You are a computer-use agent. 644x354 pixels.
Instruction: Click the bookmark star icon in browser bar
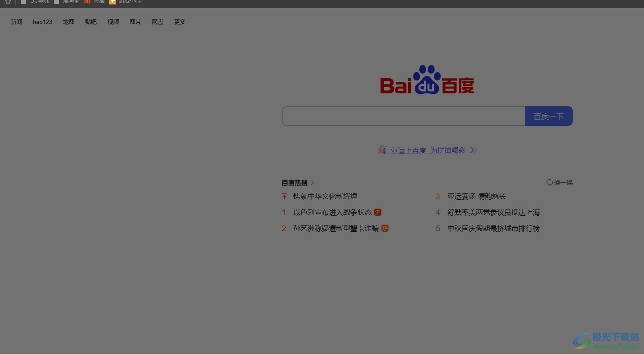8,2
